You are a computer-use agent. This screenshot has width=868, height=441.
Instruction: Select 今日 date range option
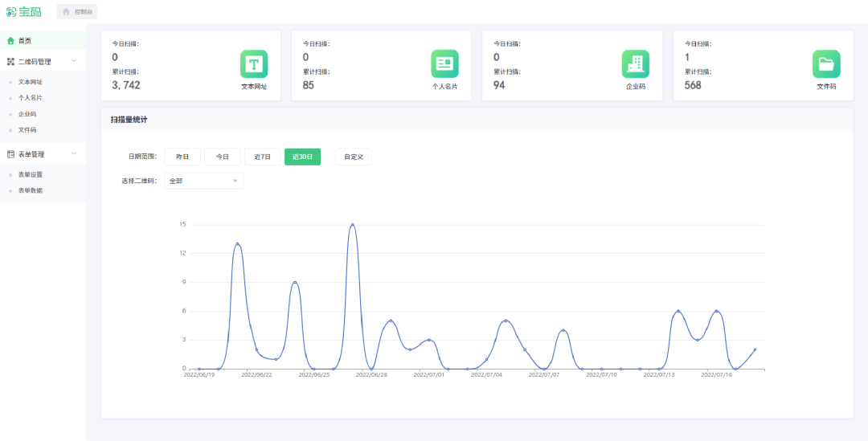pos(223,157)
